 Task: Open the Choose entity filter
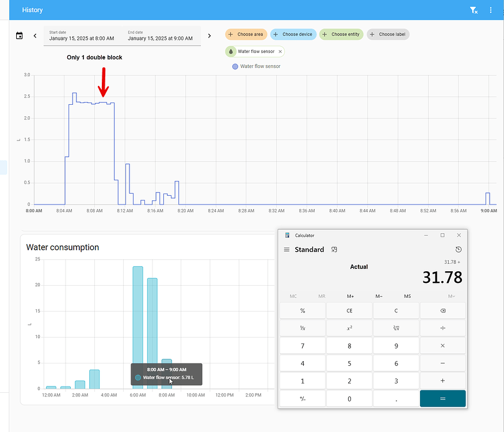[341, 34]
